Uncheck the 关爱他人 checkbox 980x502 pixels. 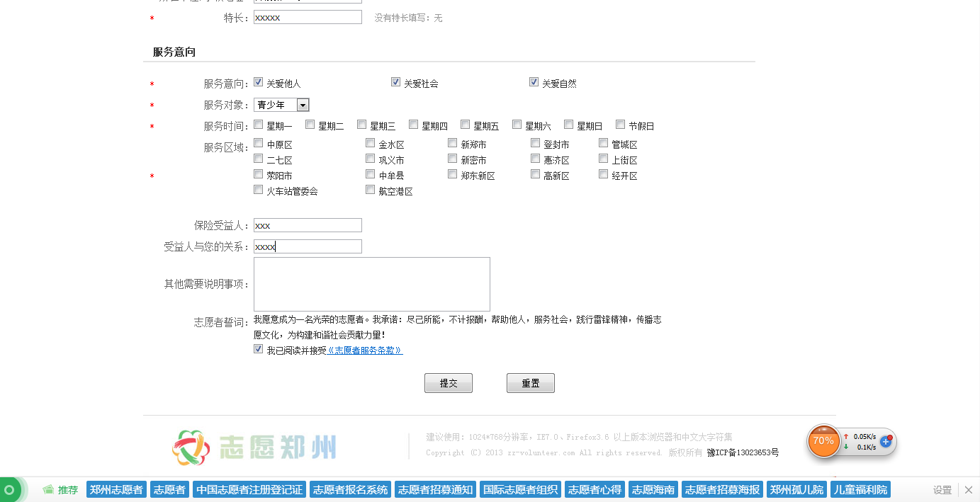pyautogui.click(x=259, y=82)
